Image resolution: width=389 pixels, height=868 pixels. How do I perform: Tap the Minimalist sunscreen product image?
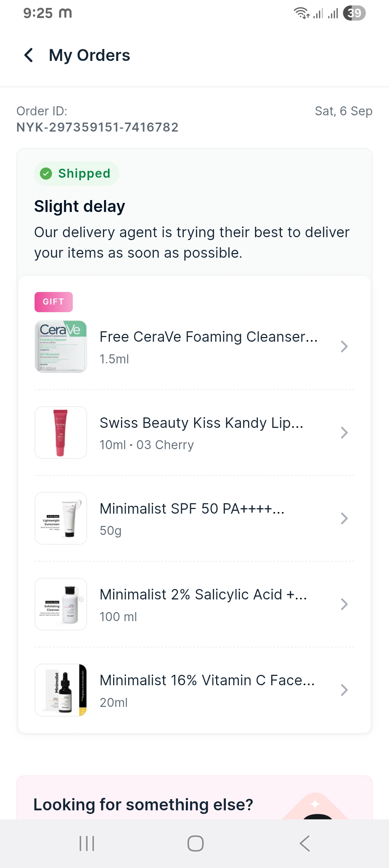coord(61,518)
